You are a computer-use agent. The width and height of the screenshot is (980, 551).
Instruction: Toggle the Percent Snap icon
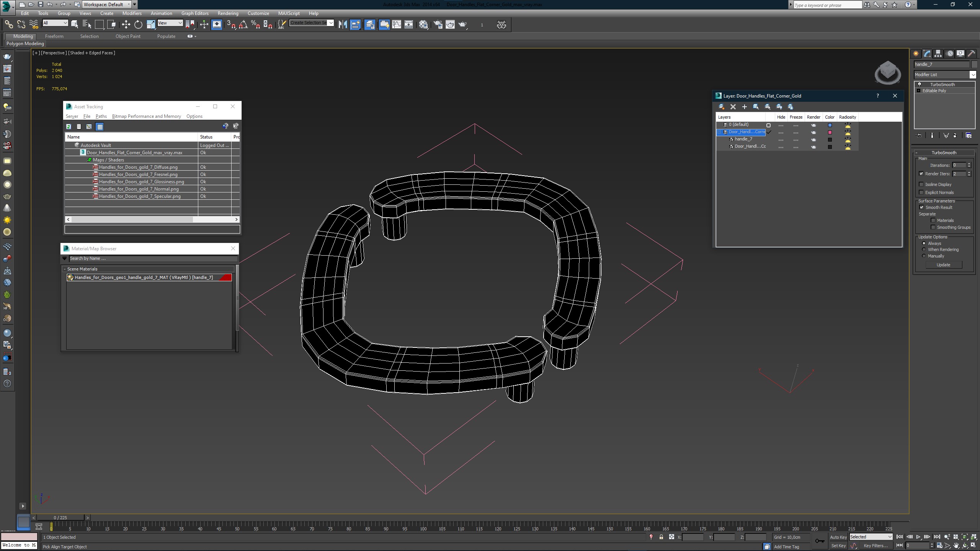(255, 24)
